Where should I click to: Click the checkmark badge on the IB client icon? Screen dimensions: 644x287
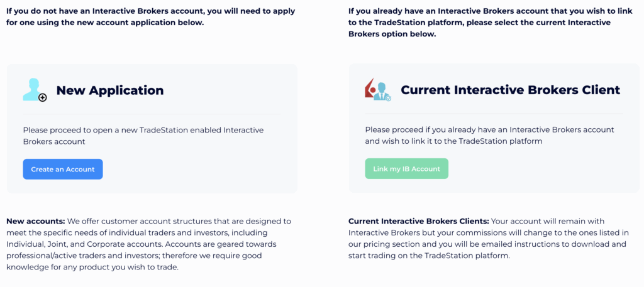click(388, 99)
